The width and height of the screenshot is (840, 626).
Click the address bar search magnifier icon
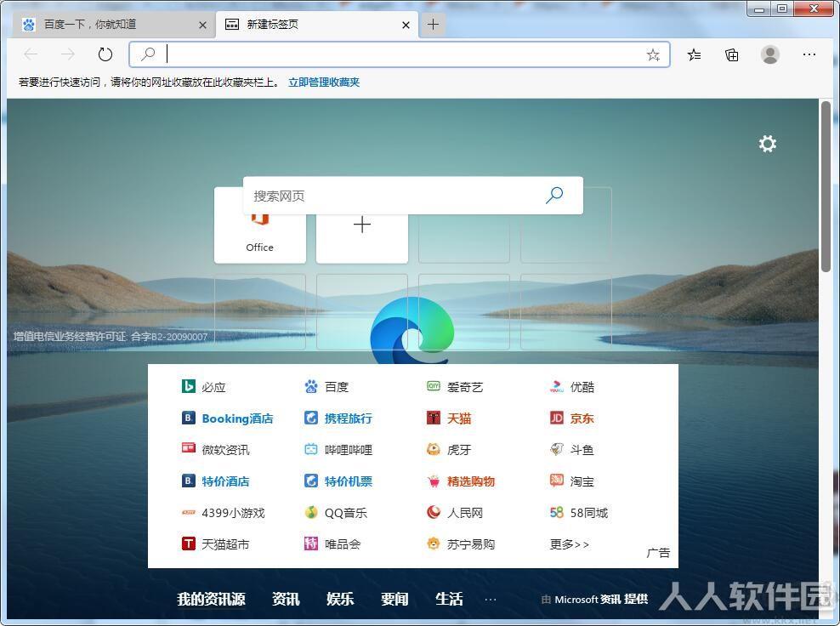click(148, 54)
